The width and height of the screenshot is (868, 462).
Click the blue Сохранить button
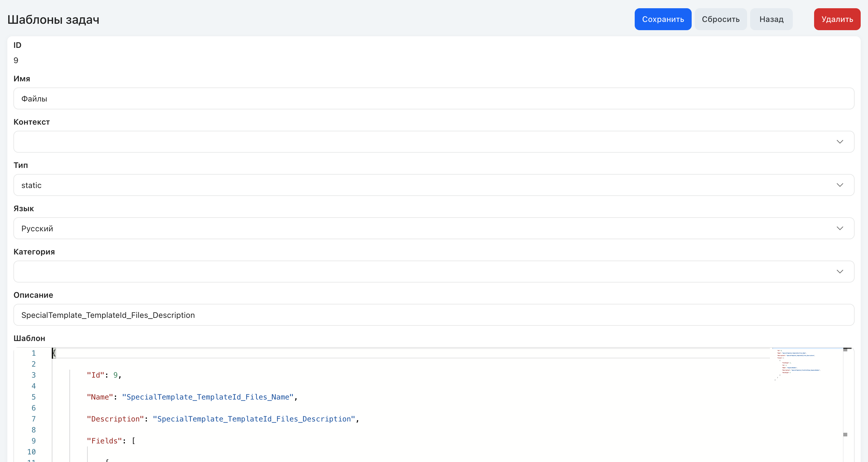663,19
